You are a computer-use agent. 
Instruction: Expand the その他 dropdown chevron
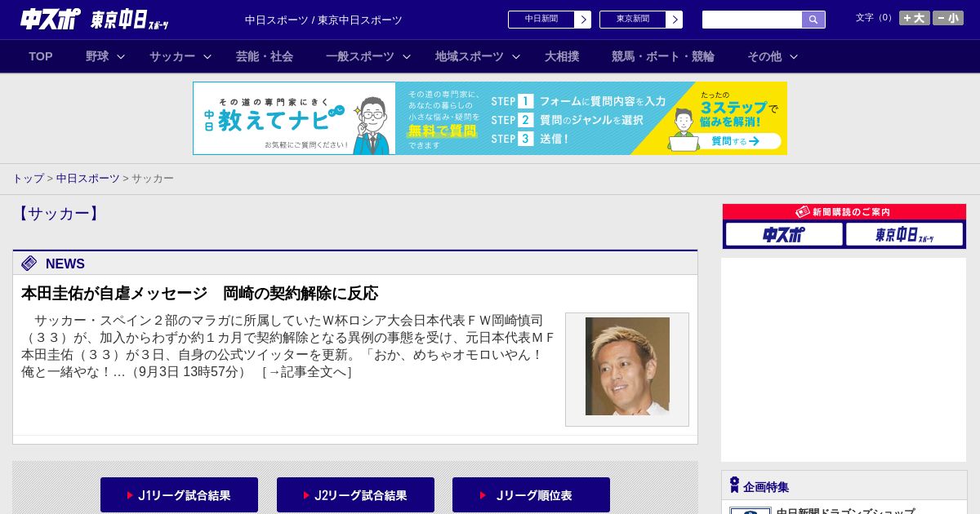tap(794, 56)
